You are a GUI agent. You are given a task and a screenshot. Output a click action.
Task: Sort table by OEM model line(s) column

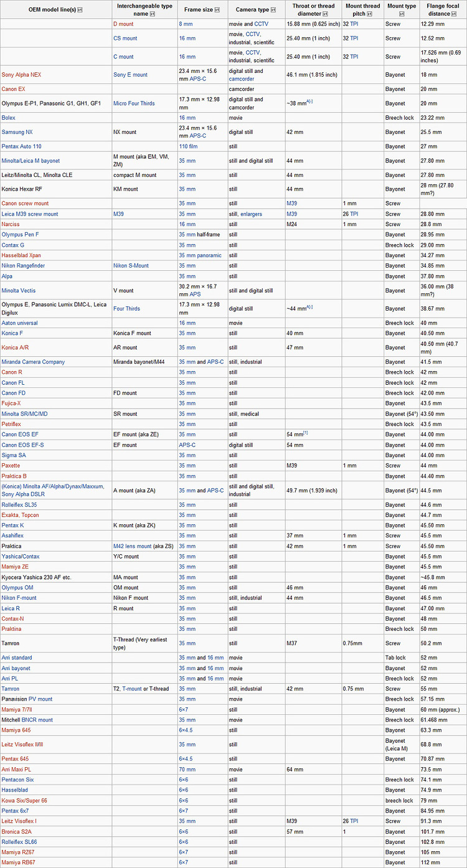[80, 10]
